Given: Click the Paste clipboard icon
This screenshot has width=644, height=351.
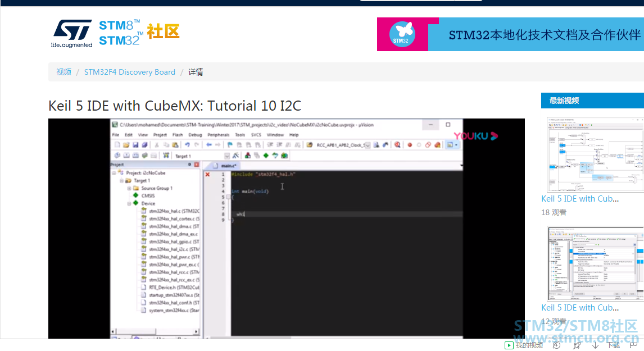Looking at the screenshot, I should pyautogui.click(x=175, y=145).
